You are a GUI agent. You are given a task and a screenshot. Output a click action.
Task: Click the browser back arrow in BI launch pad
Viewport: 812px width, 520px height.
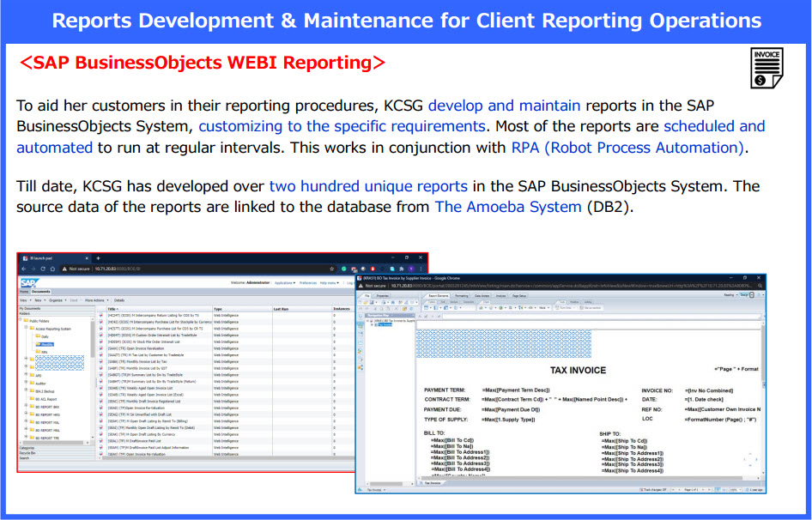[x=23, y=269]
